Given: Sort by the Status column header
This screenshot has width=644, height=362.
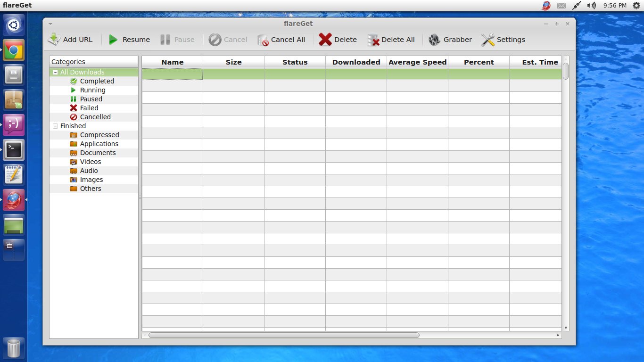Looking at the screenshot, I should (295, 62).
